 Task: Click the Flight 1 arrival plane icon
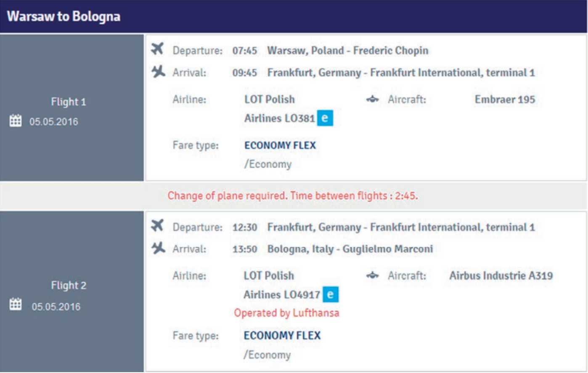click(158, 71)
